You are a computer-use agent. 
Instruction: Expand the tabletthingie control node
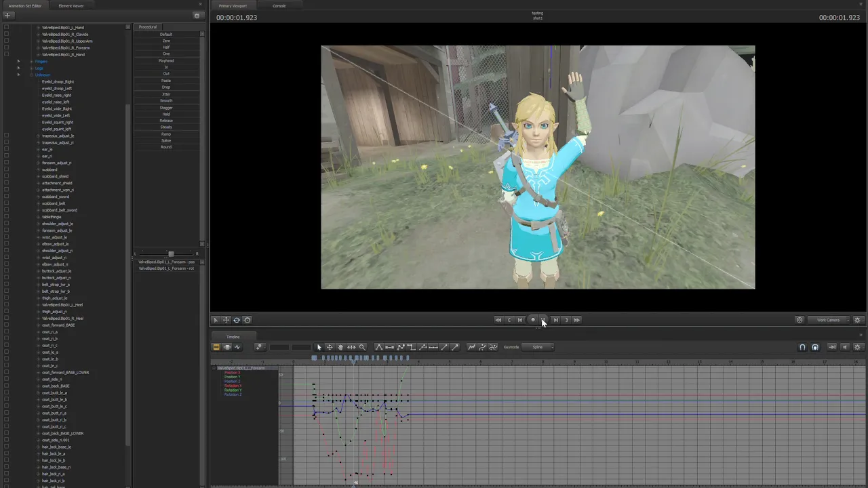coord(37,217)
